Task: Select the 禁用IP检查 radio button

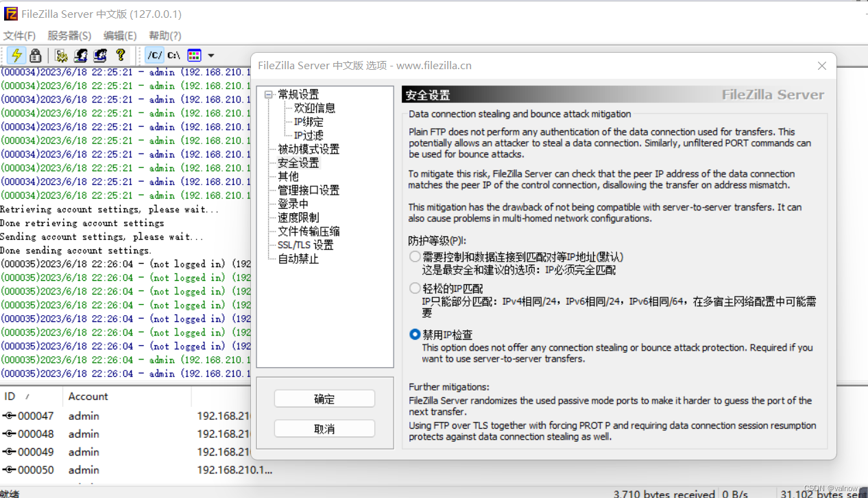Action: point(415,335)
